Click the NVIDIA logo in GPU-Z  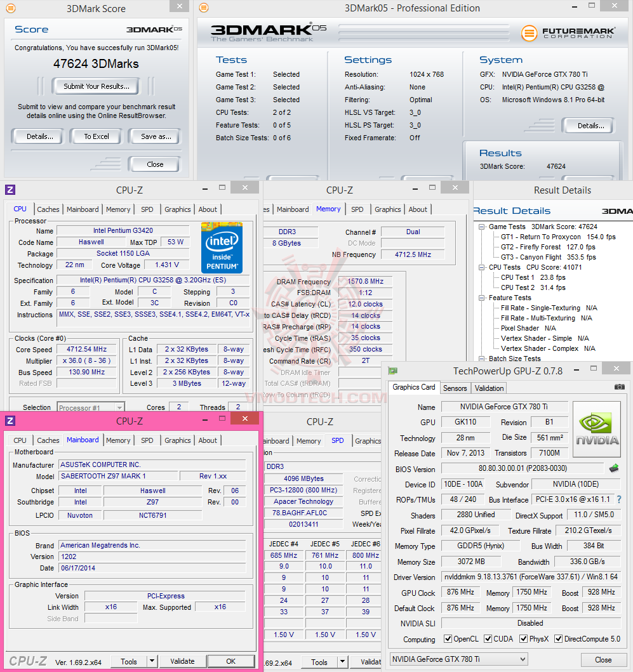(x=597, y=429)
